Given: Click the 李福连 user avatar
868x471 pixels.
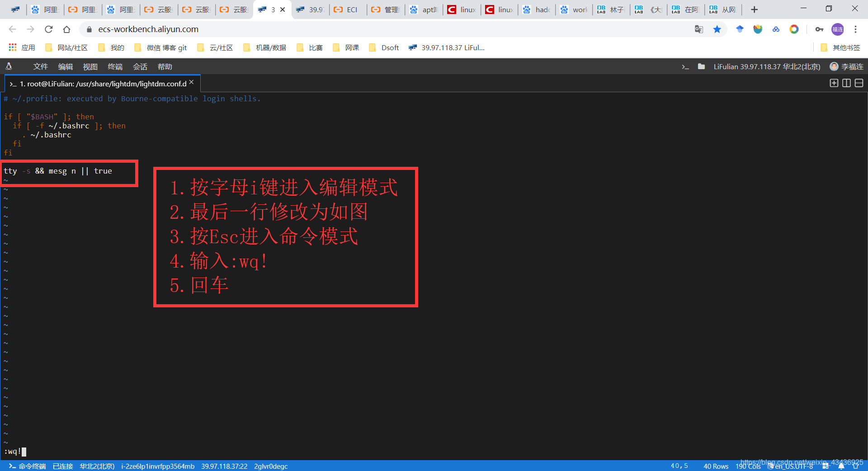Looking at the screenshot, I should pos(834,66).
